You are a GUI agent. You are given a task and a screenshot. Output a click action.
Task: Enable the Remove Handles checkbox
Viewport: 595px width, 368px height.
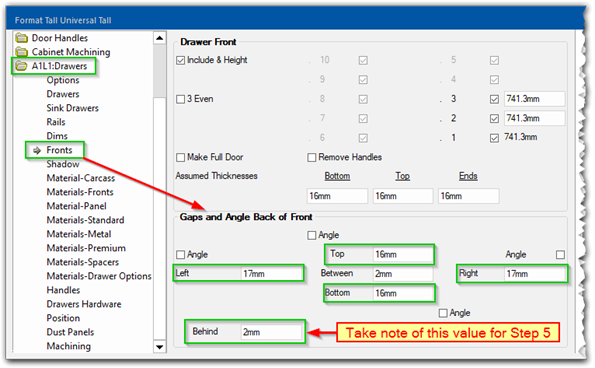[312, 157]
